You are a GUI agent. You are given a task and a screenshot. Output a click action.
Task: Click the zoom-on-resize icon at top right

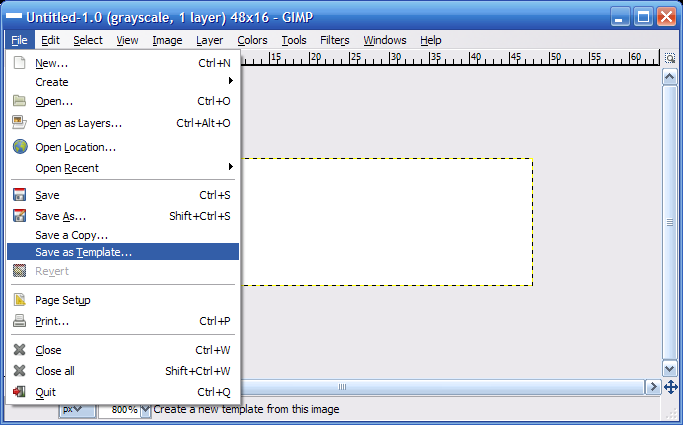(x=669, y=58)
